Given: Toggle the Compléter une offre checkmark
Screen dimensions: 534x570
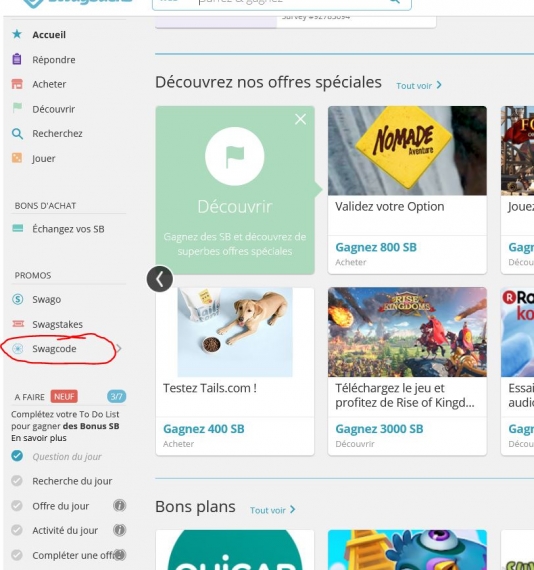Looking at the screenshot, I should tap(17, 555).
